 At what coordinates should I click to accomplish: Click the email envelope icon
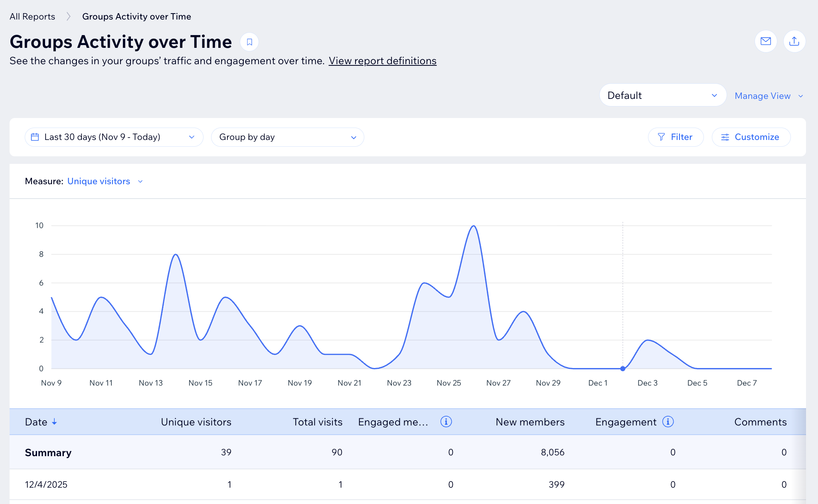766,41
